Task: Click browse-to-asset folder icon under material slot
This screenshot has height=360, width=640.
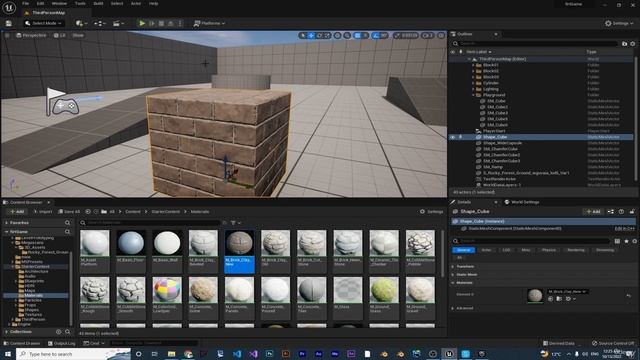Action: coord(559,299)
